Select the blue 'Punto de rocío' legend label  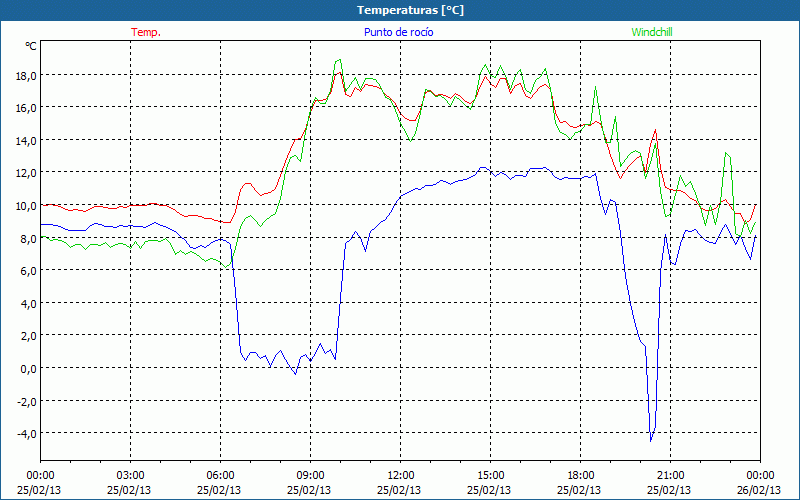pos(398,32)
